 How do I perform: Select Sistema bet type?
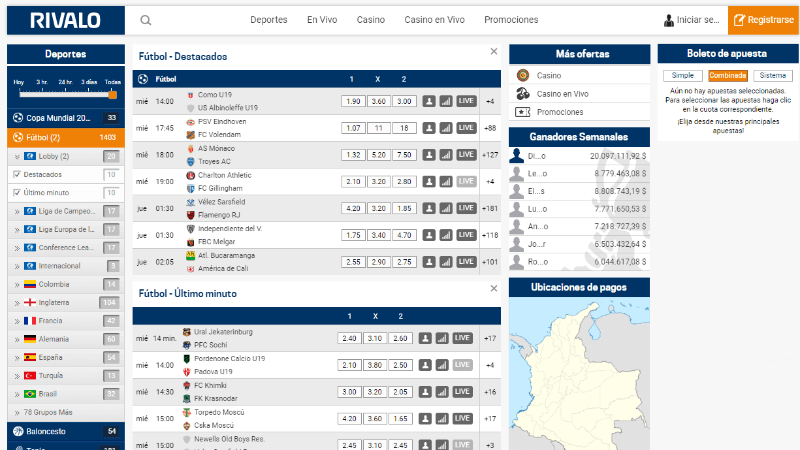coord(772,76)
